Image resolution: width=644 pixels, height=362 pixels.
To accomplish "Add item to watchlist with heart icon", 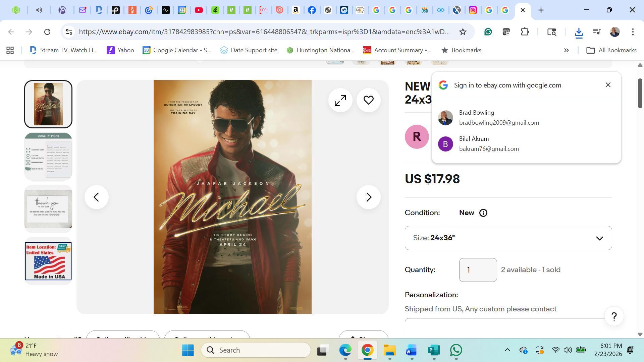I will click(368, 100).
